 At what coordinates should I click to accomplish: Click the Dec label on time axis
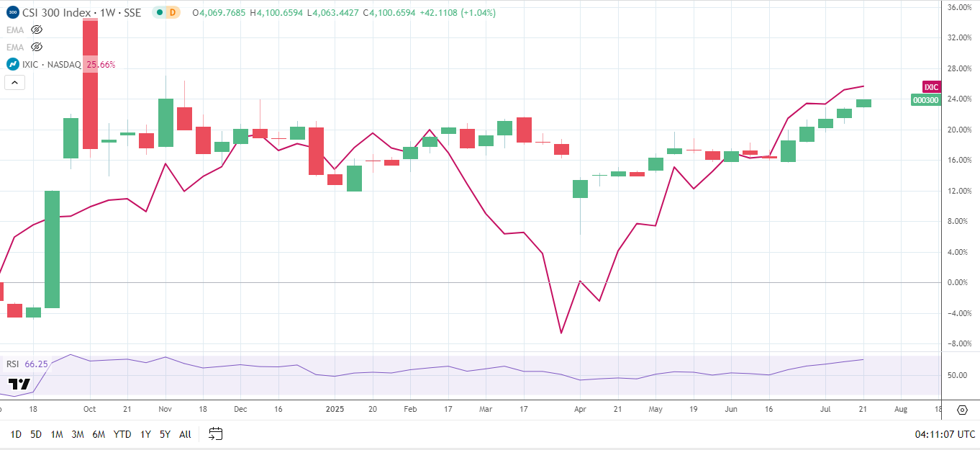240,409
